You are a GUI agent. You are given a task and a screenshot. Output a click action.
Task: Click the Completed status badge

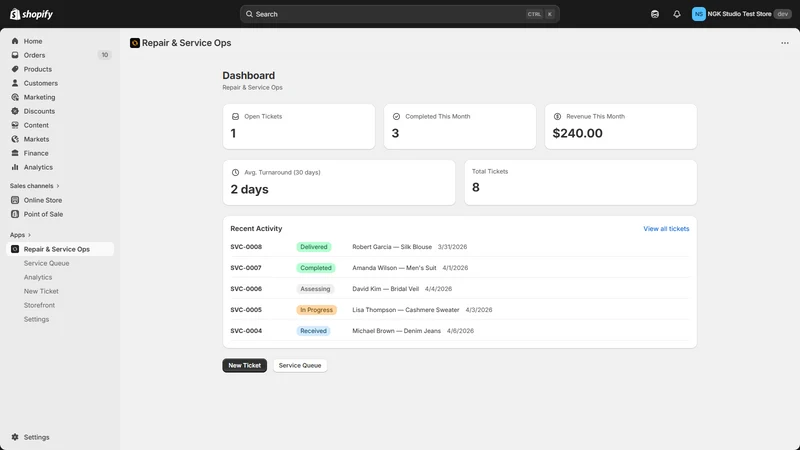316,268
